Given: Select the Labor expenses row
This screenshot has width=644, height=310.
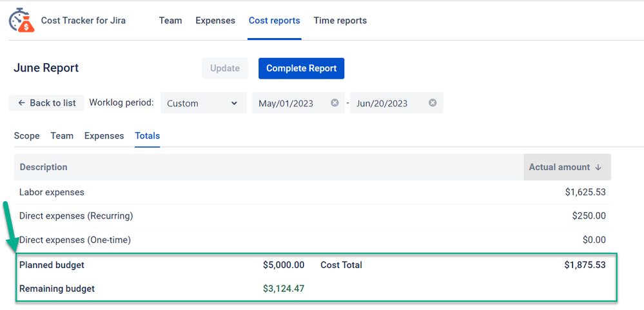Looking at the screenshot, I should 52,192.
